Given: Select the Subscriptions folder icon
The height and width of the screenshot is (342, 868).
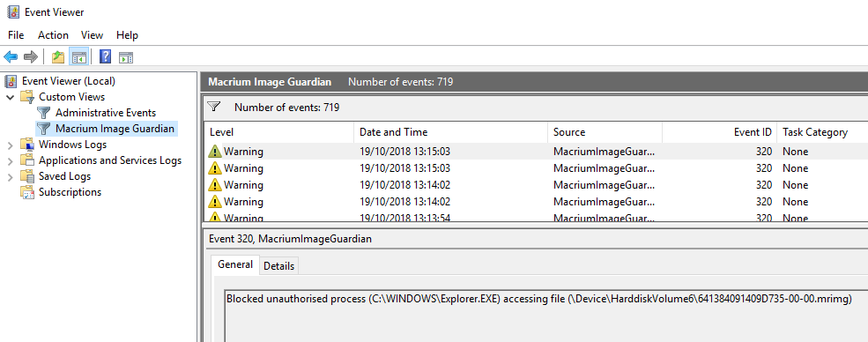Looking at the screenshot, I should coord(27,192).
